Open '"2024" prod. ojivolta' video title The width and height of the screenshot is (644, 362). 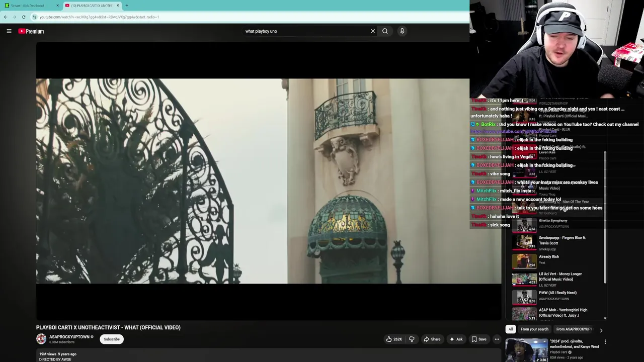pos(575,344)
